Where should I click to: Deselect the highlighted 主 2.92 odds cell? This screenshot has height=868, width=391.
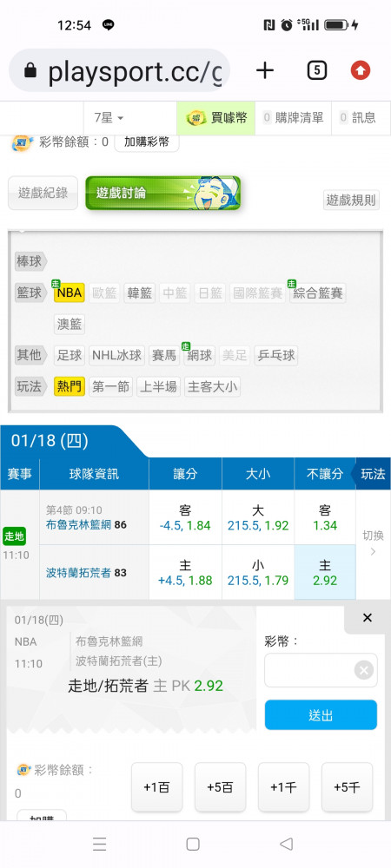click(325, 572)
